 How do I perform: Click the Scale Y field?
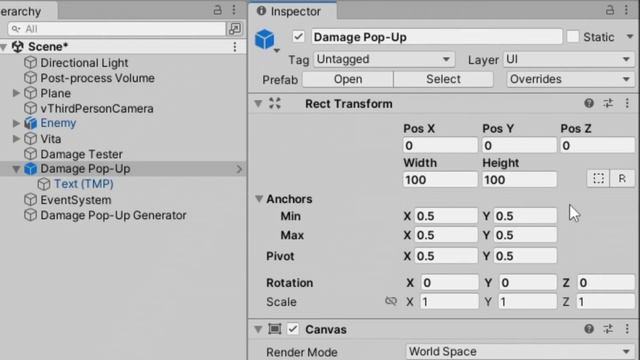[527, 302]
